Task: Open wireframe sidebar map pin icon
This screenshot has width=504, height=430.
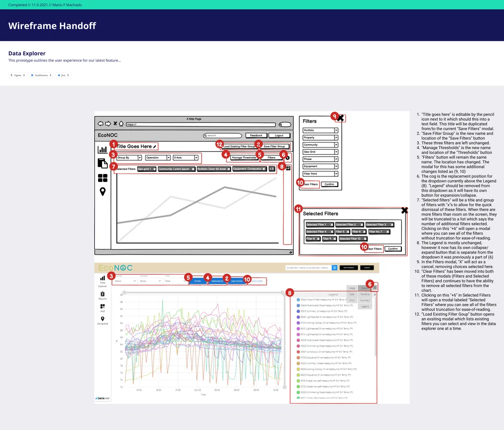Action: pyautogui.click(x=103, y=192)
